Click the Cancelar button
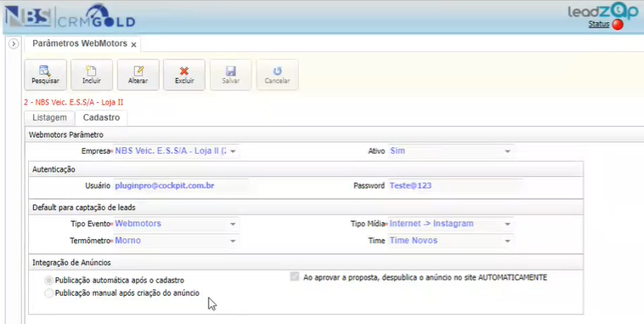Viewport: 644px width, 324px height. (x=277, y=75)
